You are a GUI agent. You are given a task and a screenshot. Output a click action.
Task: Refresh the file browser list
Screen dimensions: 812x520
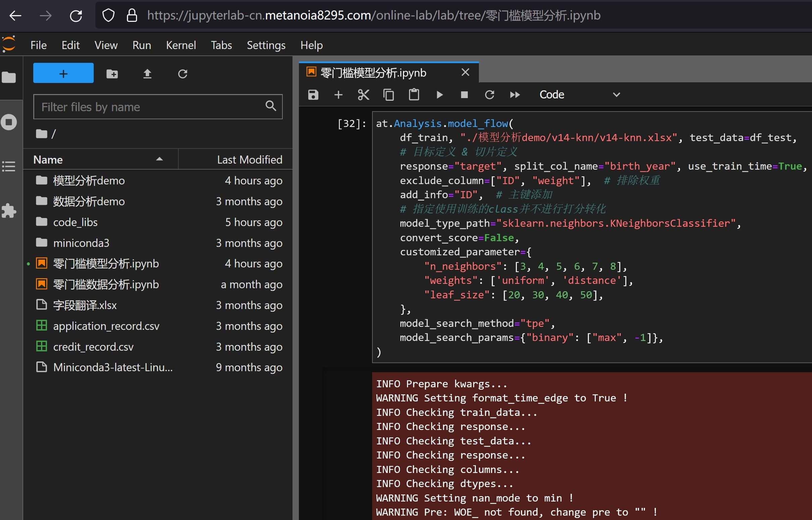point(183,74)
